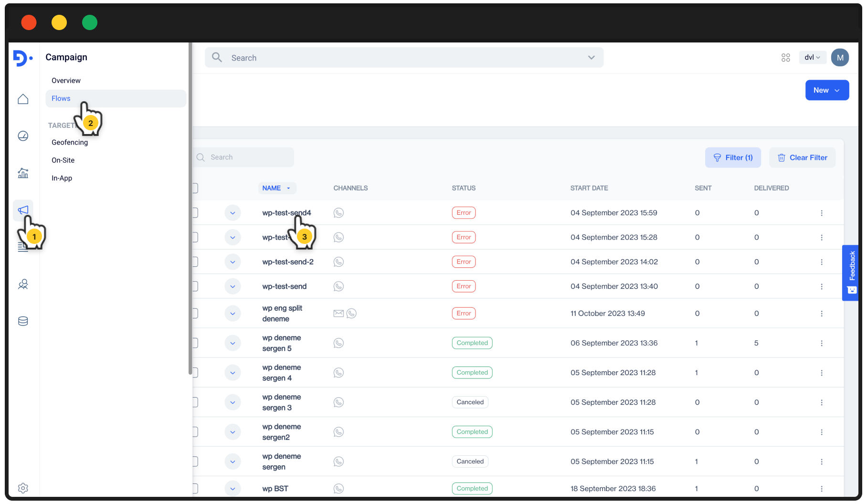
Task: Click the Completed status of wp BST
Action: [x=472, y=489]
